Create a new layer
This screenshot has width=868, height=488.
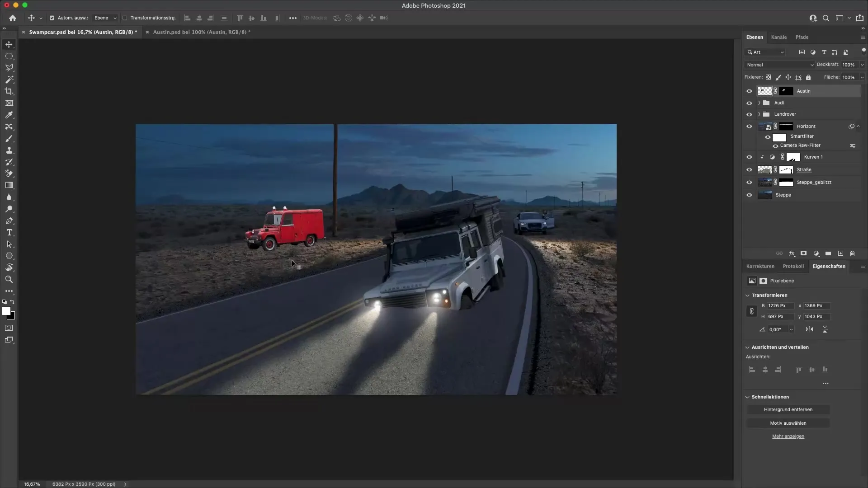coord(840,253)
